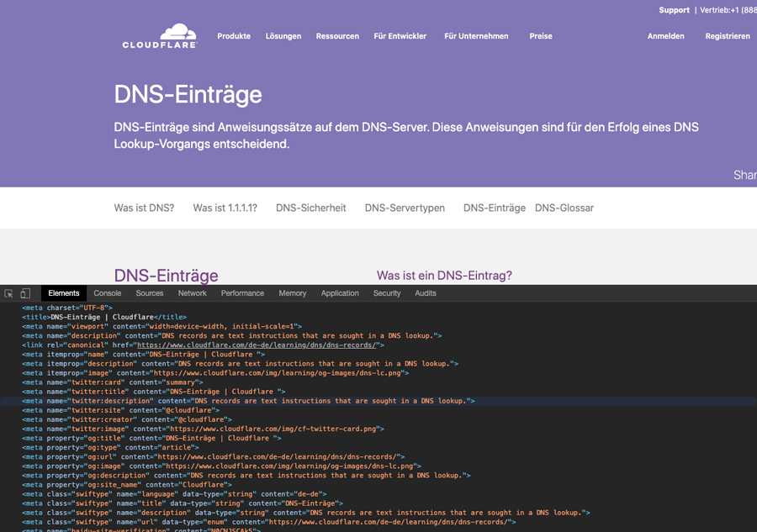Go to the Preise page
757x532 pixels.
(541, 36)
